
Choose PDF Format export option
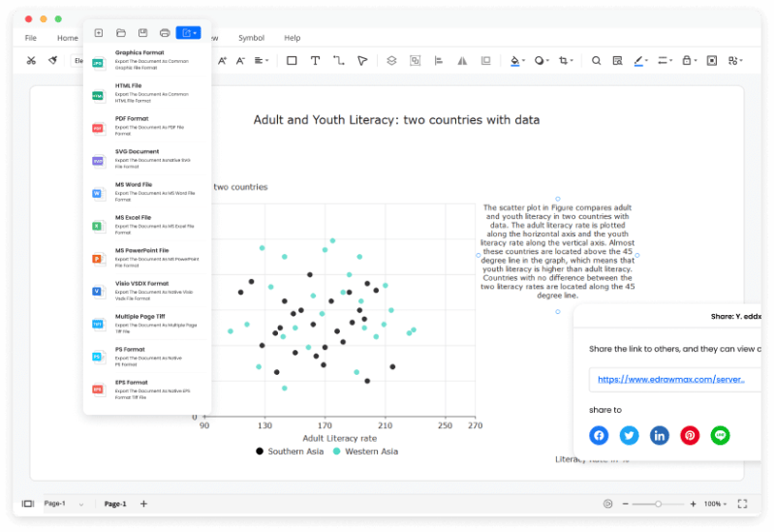click(147, 126)
